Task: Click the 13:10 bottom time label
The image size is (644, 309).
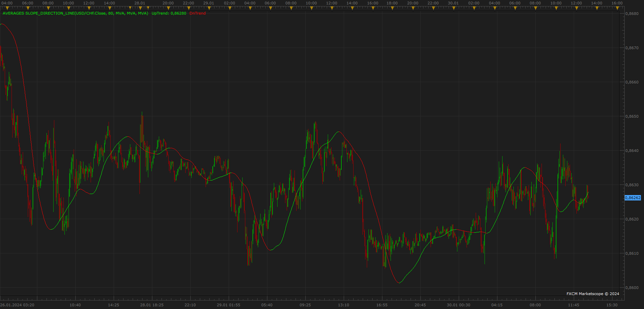Action: 344,305
